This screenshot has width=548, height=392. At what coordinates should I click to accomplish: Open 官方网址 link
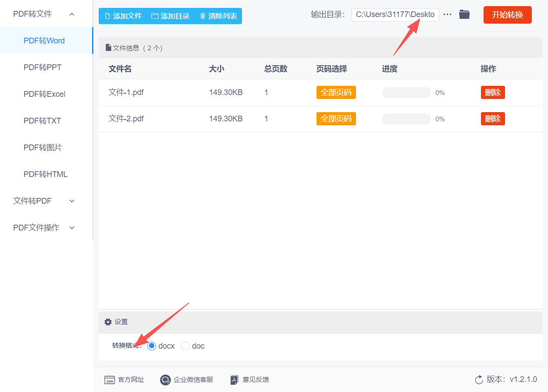point(131,380)
